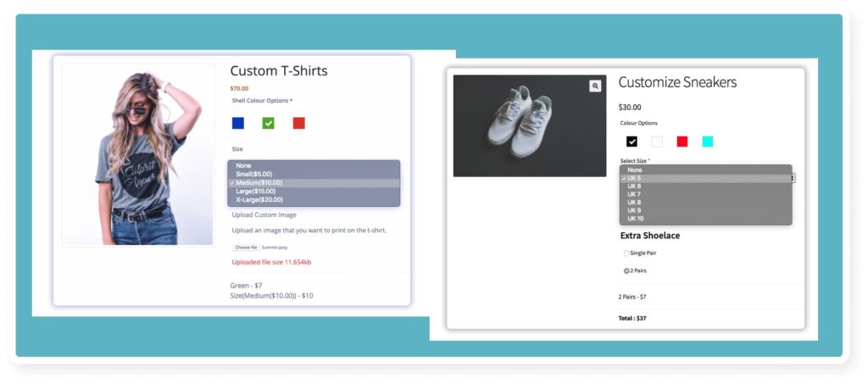Select the 2 Pairs radio button
The height and width of the screenshot is (384, 868).
click(626, 271)
